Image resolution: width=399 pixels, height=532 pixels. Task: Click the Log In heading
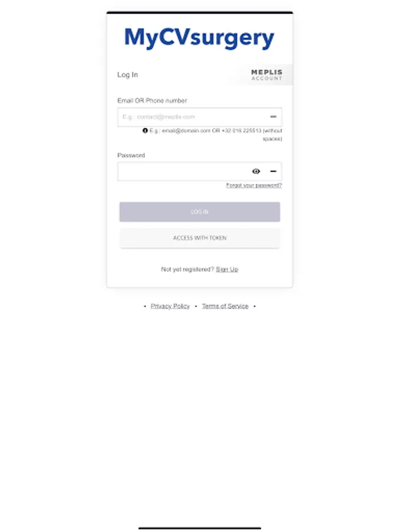pos(128,74)
